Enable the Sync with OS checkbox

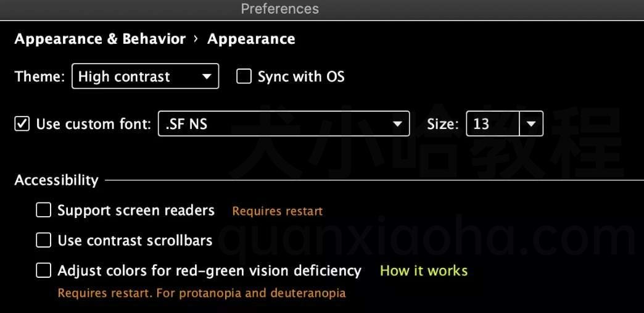tap(244, 77)
